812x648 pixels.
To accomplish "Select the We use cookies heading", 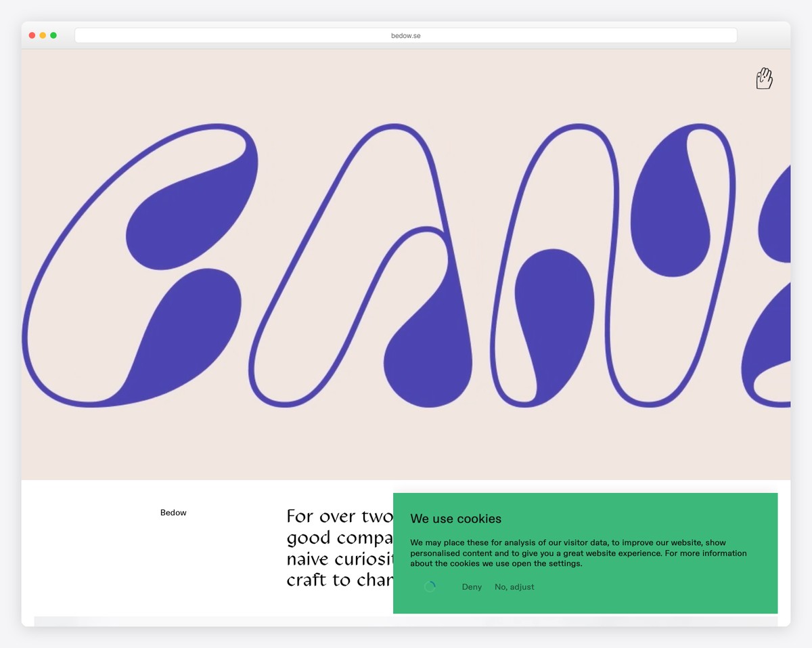I will pyautogui.click(x=455, y=519).
